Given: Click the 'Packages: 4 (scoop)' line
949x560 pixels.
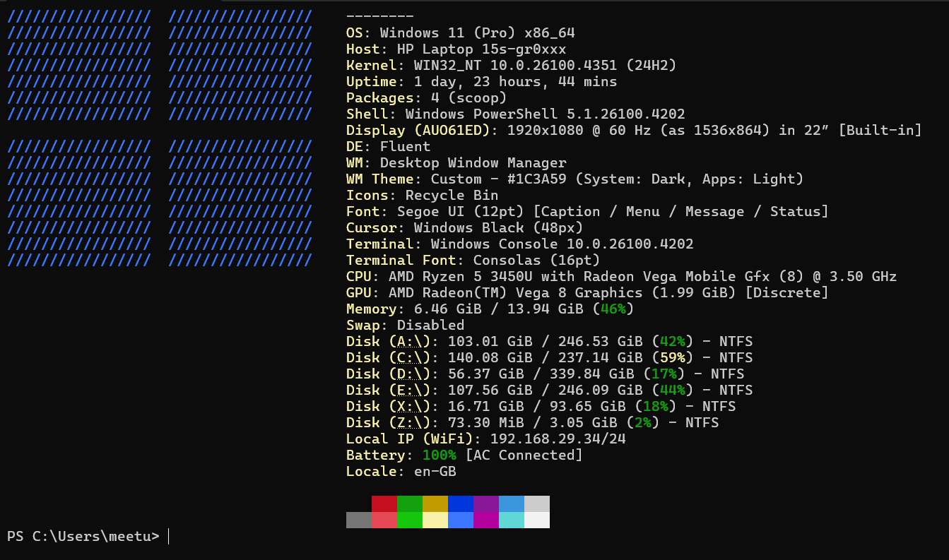Looking at the screenshot, I should pyautogui.click(x=426, y=97).
